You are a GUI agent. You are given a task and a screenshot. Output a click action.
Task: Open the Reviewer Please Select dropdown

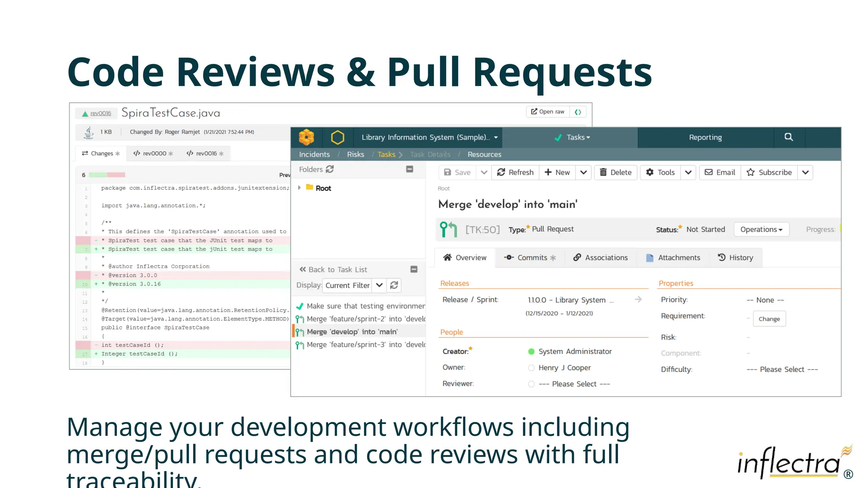tap(574, 384)
